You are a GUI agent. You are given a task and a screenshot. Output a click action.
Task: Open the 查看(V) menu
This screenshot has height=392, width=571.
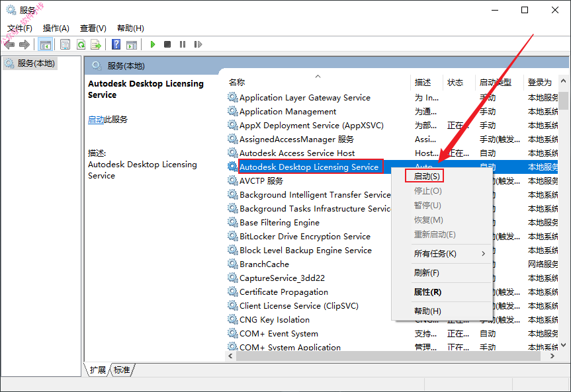tap(93, 28)
